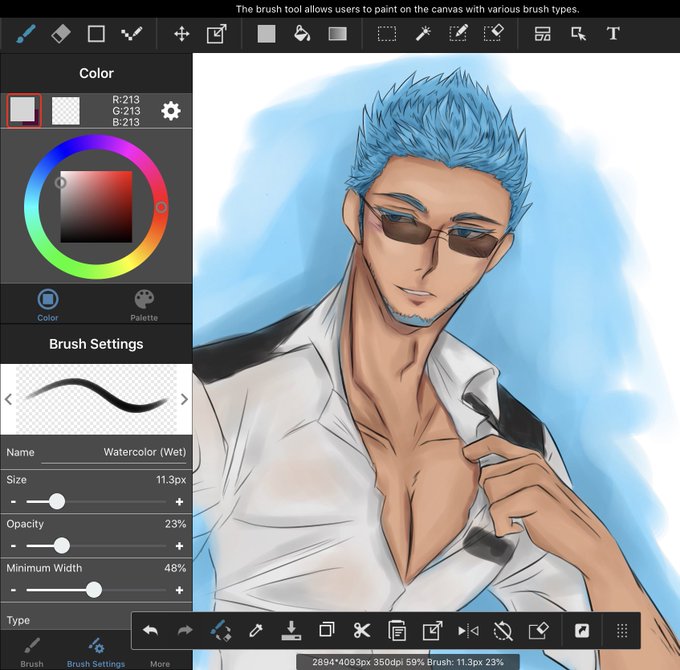
Task: Reset the canvas rotation
Action: 503,631
